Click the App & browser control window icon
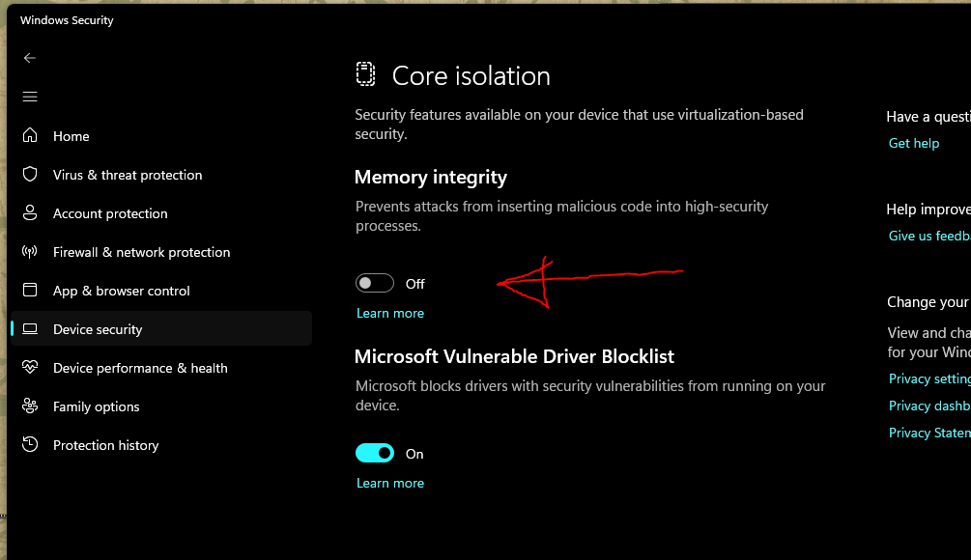971x560 pixels. pyautogui.click(x=30, y=291)
